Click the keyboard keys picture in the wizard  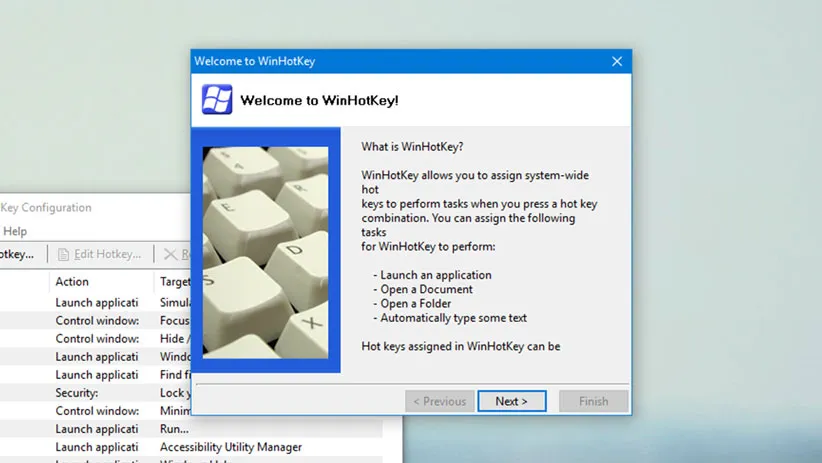click(265, 252)
